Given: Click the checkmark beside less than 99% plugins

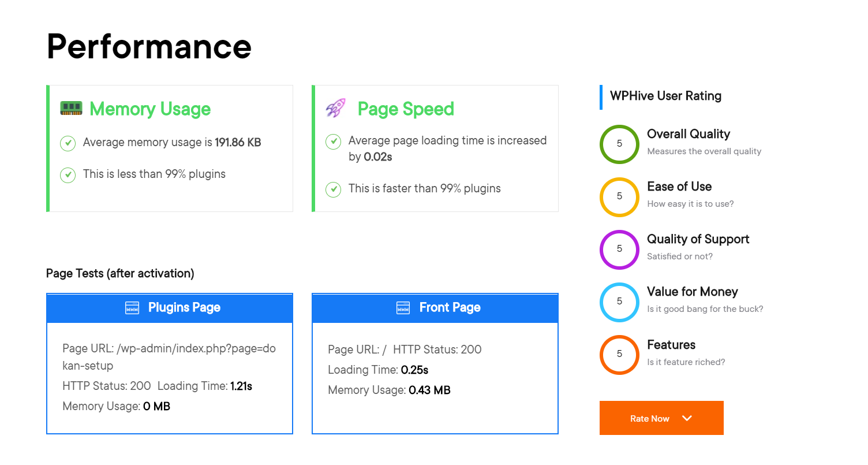Looking at the screenshot, I should [68, 174].
